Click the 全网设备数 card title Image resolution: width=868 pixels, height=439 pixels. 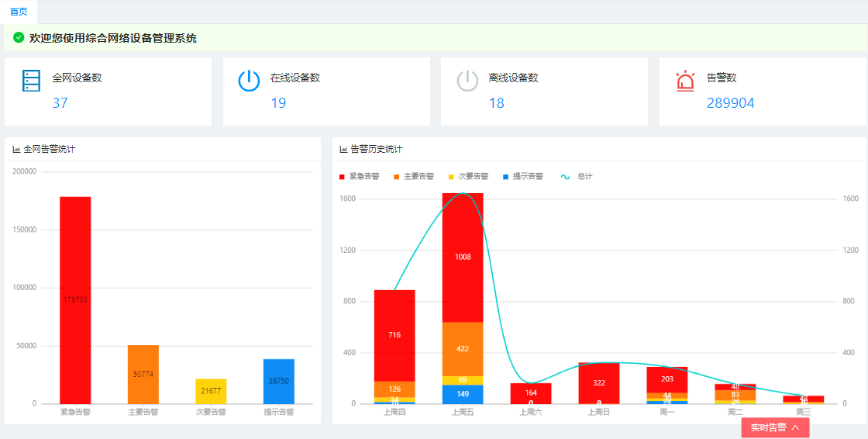click(x=77, y=78)
